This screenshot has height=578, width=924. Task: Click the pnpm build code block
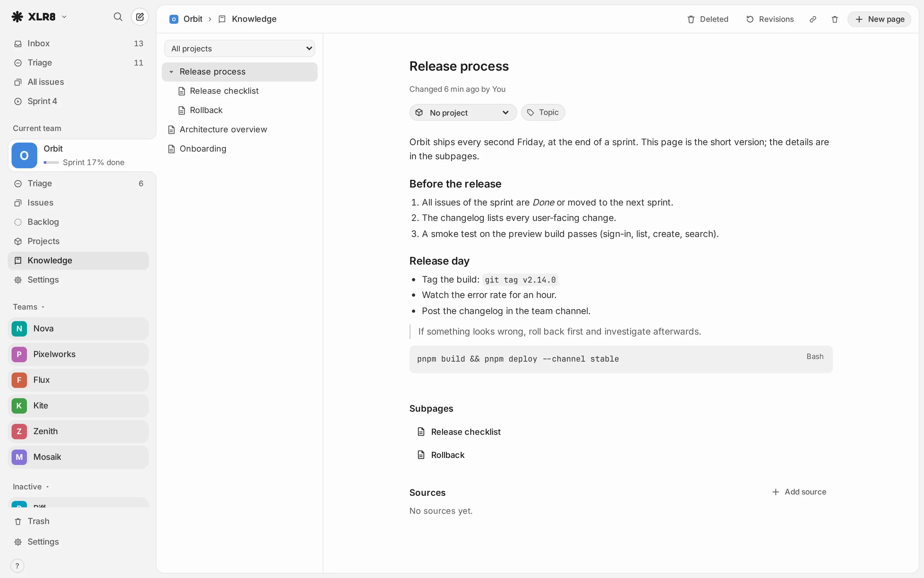pyautogui.click(x=621, y=359)
